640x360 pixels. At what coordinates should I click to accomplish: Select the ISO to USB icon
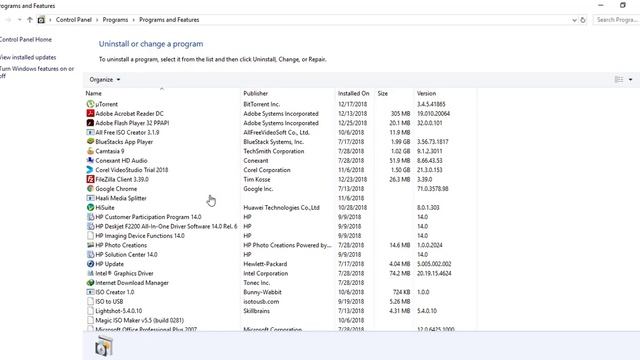point(90,301)
